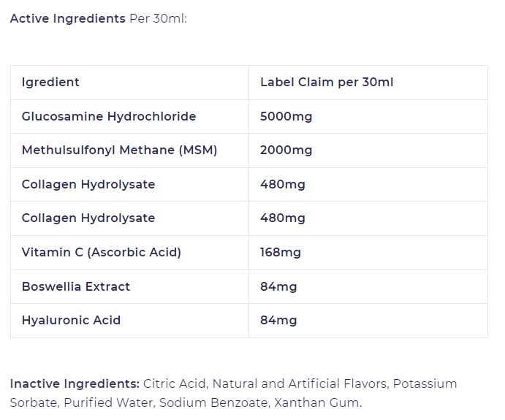This screenshot has height=420, width=505.
Task: Click the 2000mg label claim value
Action: pos(286,150)
